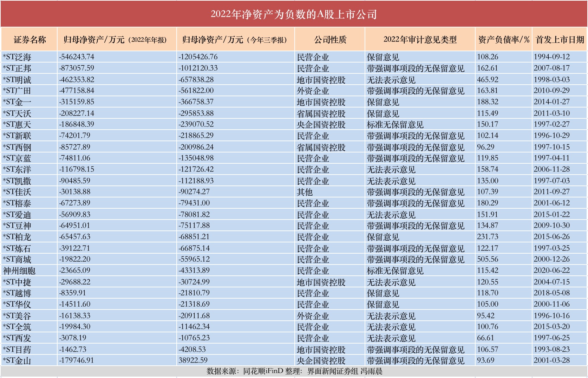Select "无法表示意见" in the *ST凯撒 row
The image size is (588, 378).
[391, 181]
